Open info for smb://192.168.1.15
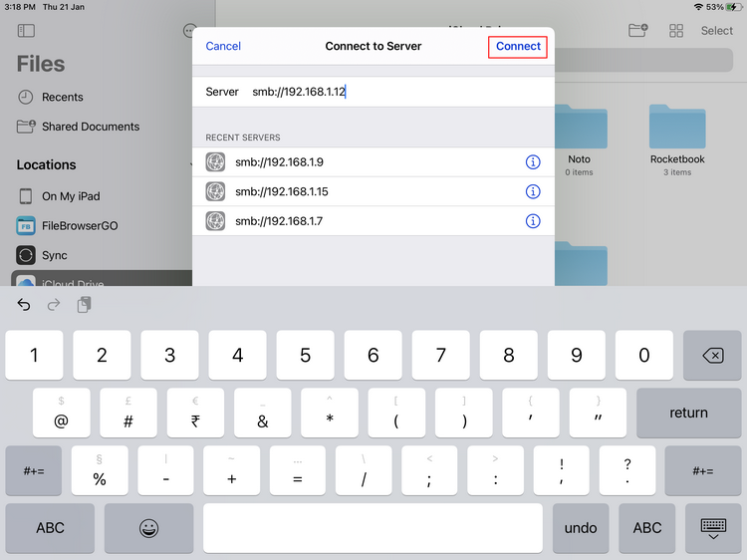The image size is (747, 560). (x=533, y=191)
